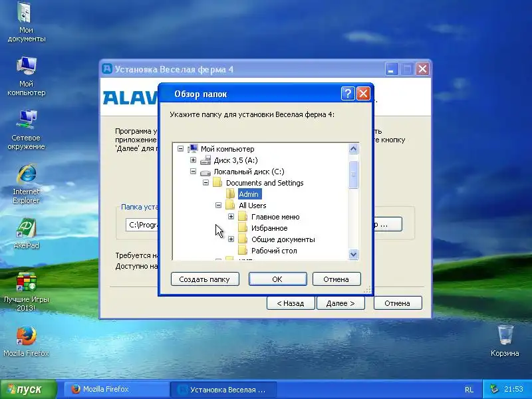
Task: Collapse the All Users node
Action: pyautogui.click(x=219, y=205)
